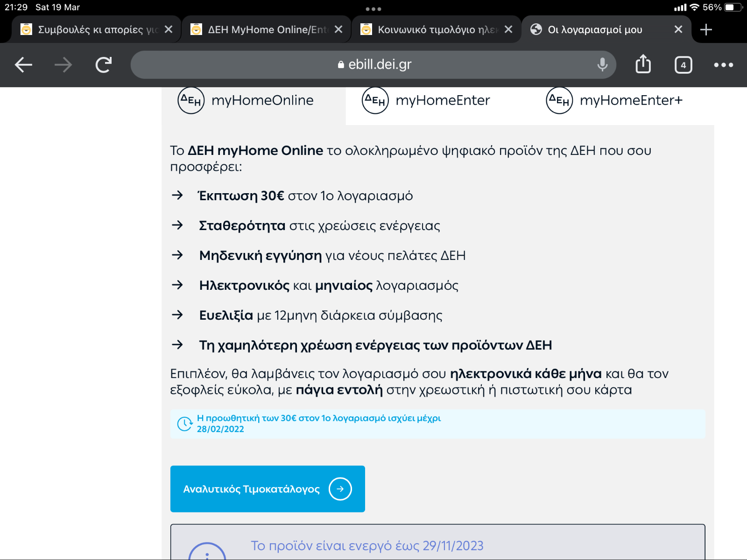Click the promo notice ending 28/02/2022
The image size is (747, 560).
(438, 424)
